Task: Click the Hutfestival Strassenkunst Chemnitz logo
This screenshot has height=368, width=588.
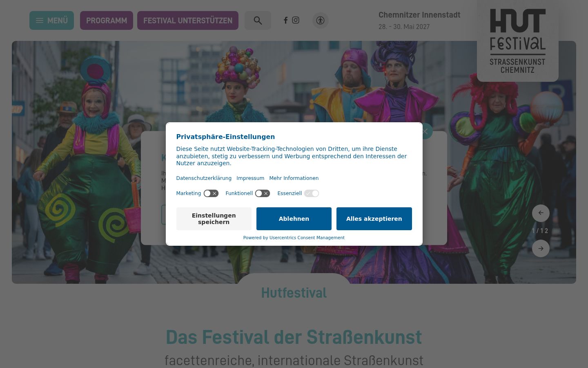Action: click(518, 41)
